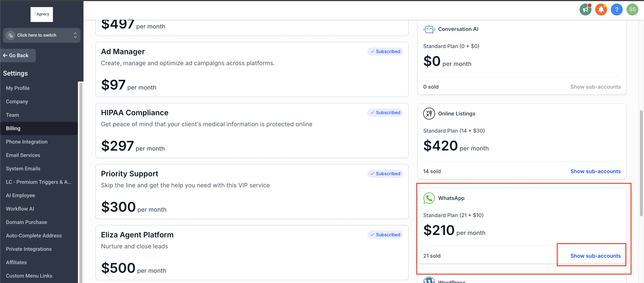644x283 pixels.
Task: Click the WordPress logo icon
Action: coord(429,280)
